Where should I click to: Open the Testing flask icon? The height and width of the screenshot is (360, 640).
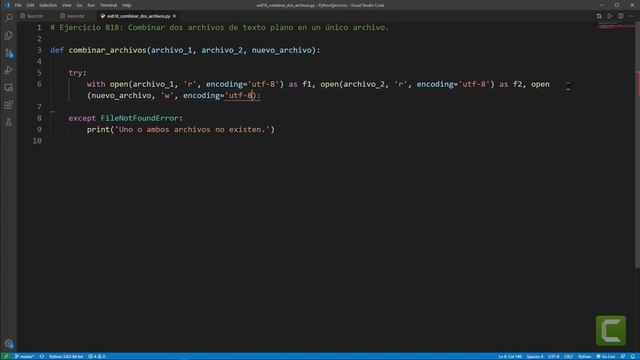tap(9, 122)
